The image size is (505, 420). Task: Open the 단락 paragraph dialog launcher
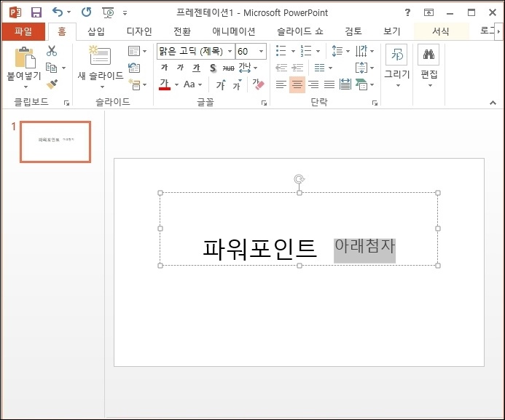point(375,103)
